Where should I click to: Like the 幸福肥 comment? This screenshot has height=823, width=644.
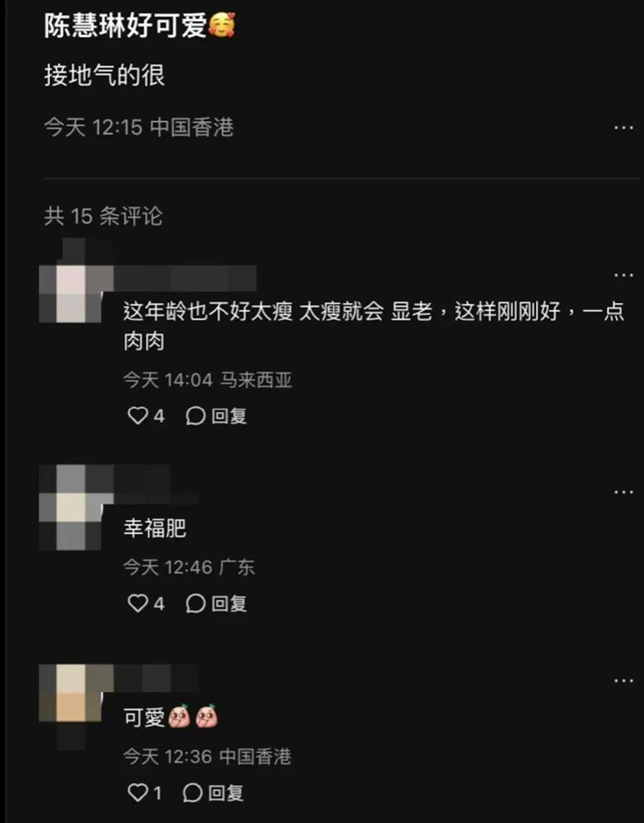coord(137,603)
